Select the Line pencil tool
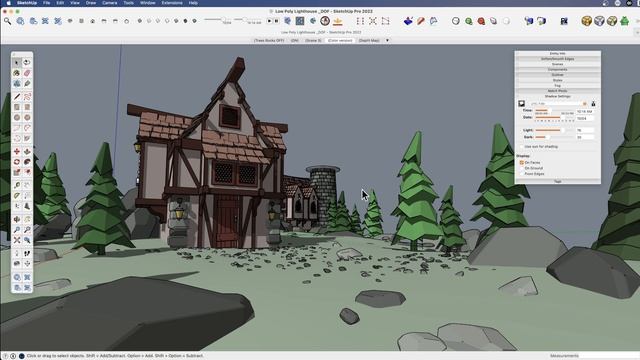The width and height of the screenshot is (640, 360). [17, 97]
